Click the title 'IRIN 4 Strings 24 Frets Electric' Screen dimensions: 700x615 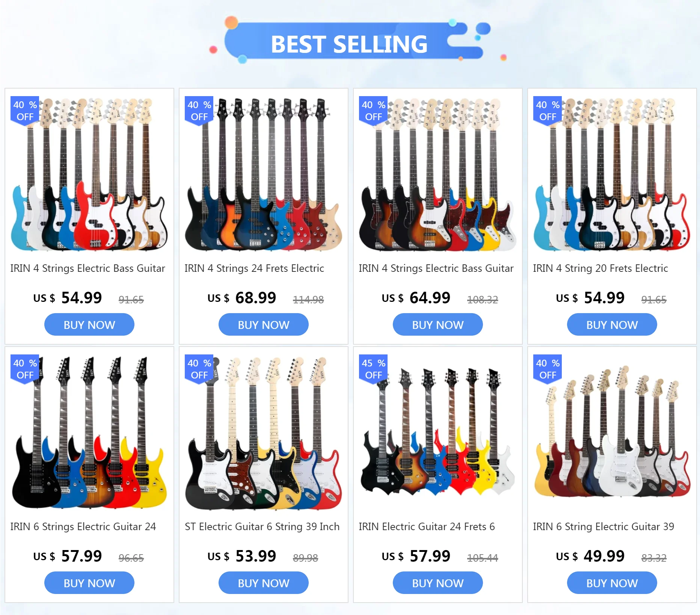pos(254,268)
